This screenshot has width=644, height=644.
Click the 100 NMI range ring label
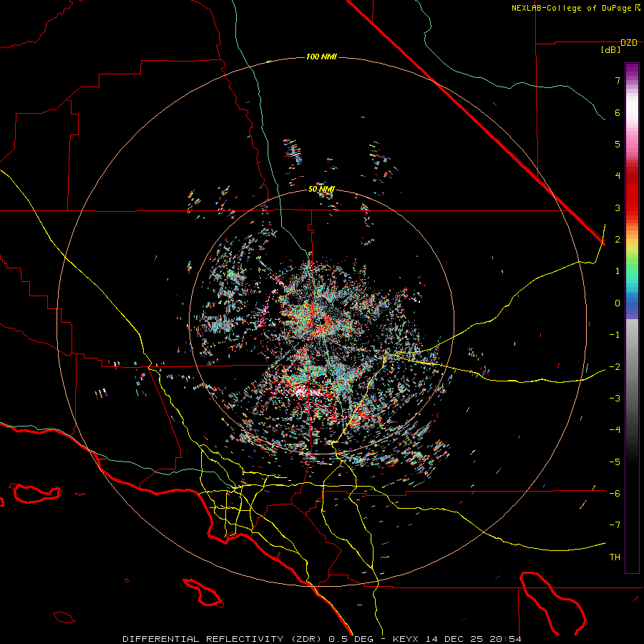(x=321, y=57)
